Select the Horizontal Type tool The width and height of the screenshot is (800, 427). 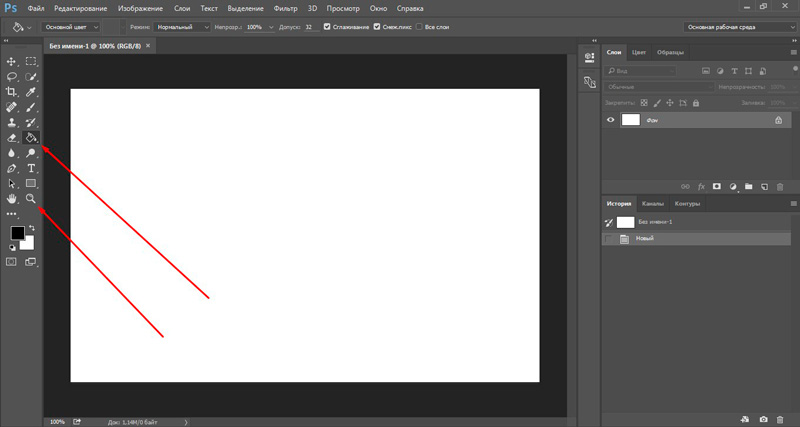31,168
